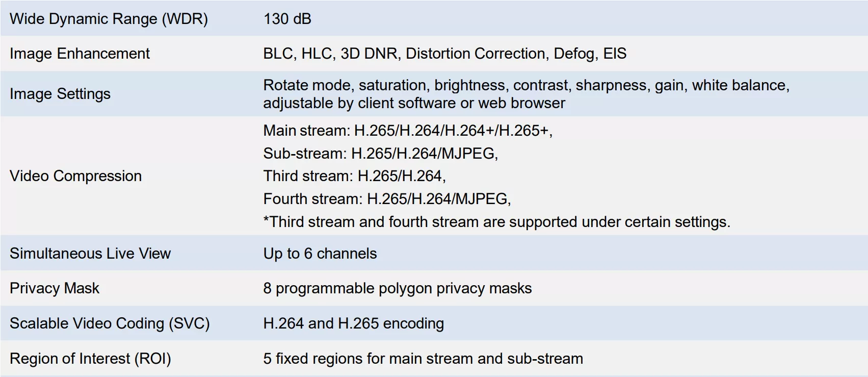The image size is (868, 377).
Task: Click the Wide Dynamic Range (WDR) label
Action: [x=109, y=19]
